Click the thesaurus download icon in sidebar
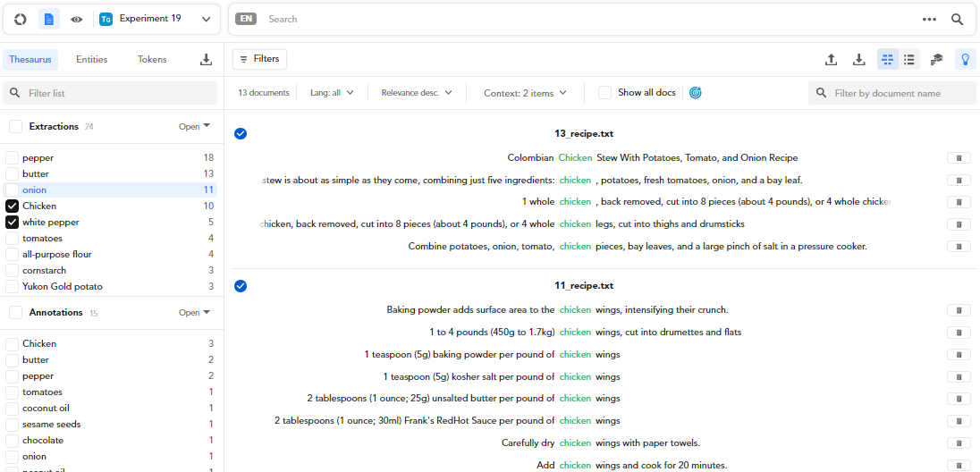Viewport: 980px width, 472px height. 206,60
